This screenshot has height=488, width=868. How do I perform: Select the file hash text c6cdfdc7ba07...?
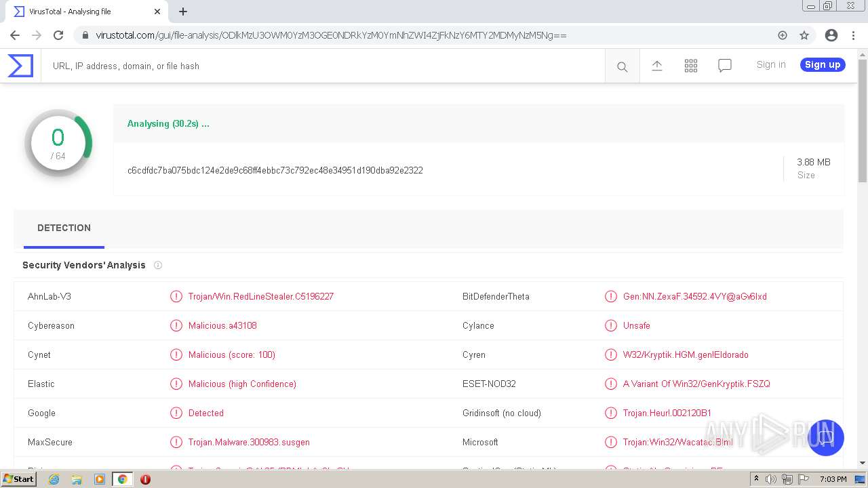point(275,170)
